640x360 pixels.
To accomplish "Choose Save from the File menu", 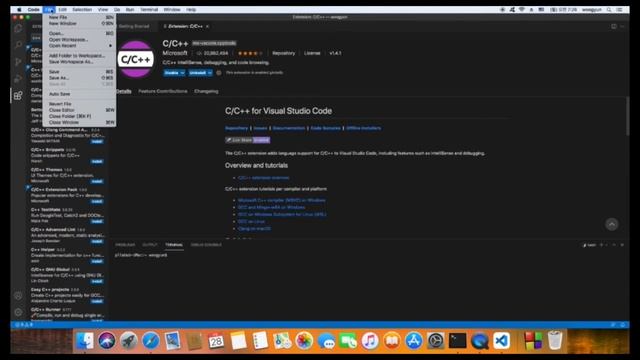I will [79, 72].
